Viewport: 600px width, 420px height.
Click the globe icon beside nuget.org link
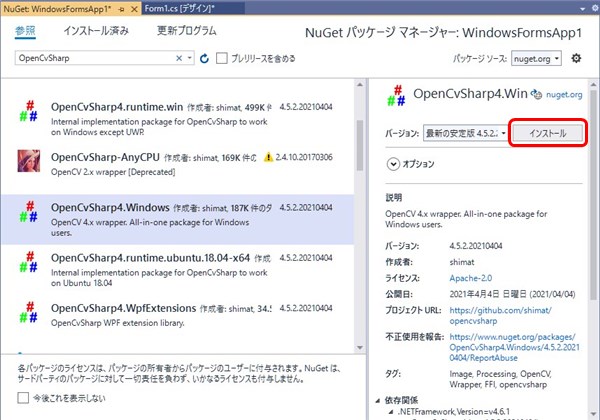click(x=537, y=94)
